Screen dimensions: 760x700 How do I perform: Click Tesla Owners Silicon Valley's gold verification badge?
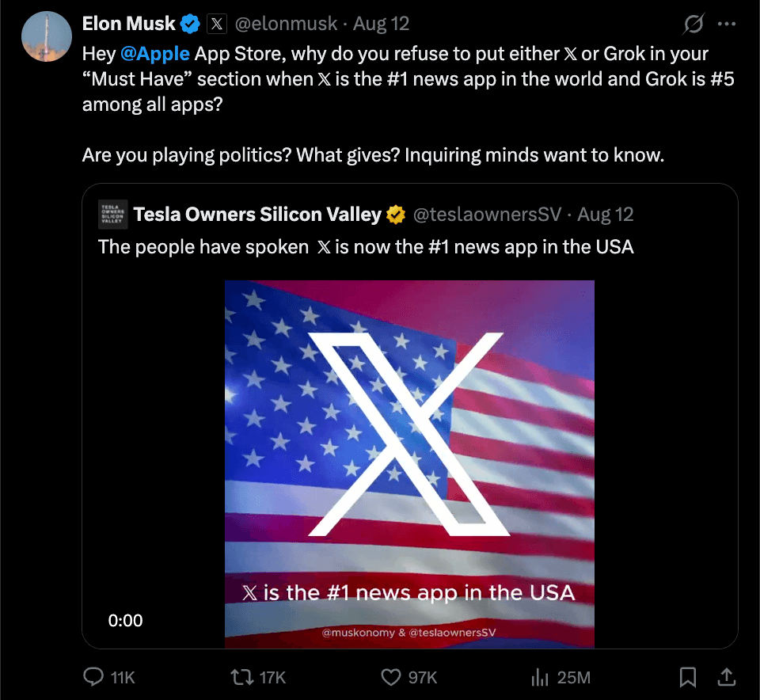(395, 214)
